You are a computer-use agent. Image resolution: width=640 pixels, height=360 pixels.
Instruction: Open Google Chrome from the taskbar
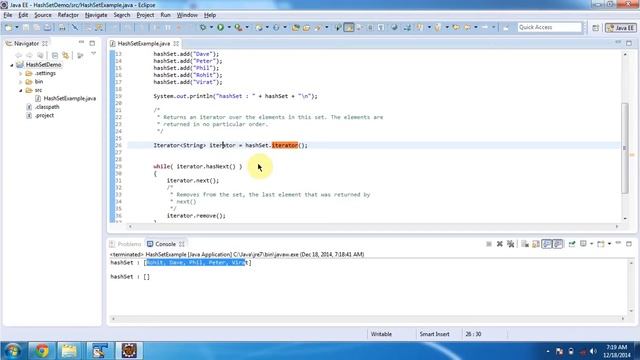click(x=42, y=351)
